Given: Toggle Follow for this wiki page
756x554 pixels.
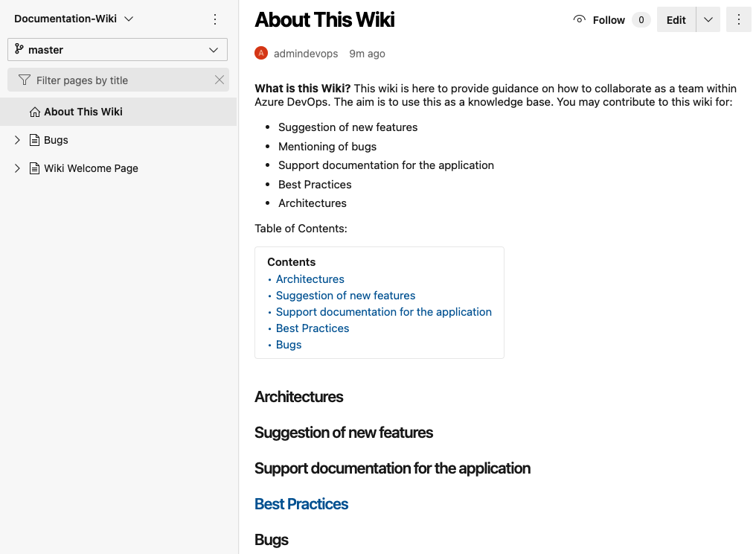Looking at the screenshot, I should coord(600,20).
